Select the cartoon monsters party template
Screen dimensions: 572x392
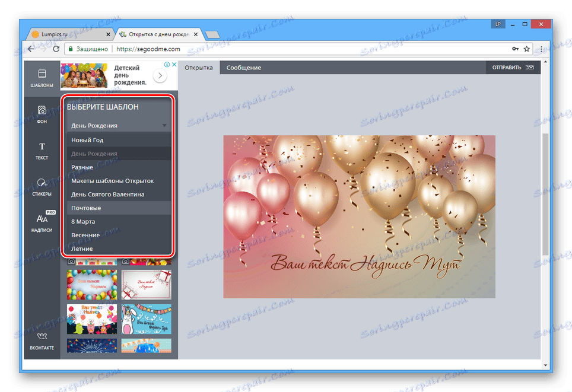(92, 320)
